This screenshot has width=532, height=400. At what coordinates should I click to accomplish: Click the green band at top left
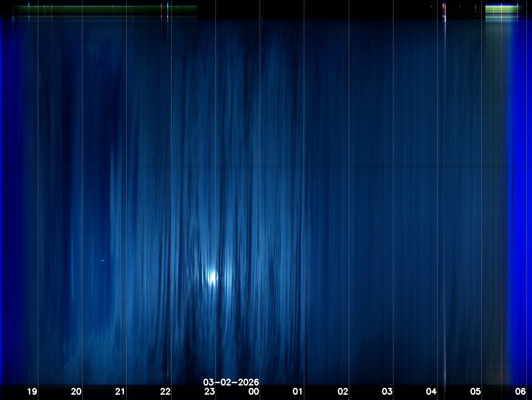click(x=105, y=8)
